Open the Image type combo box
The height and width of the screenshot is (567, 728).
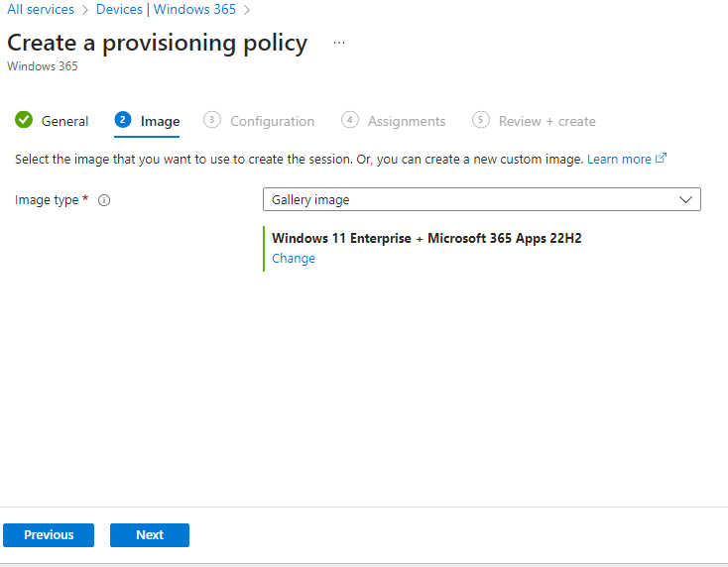point(481,199)
